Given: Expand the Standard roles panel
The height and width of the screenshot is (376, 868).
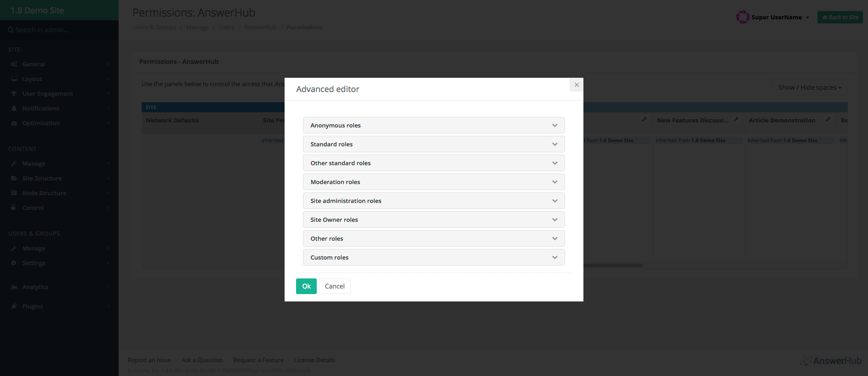Looking at the screenshot, I should (434, 144).
